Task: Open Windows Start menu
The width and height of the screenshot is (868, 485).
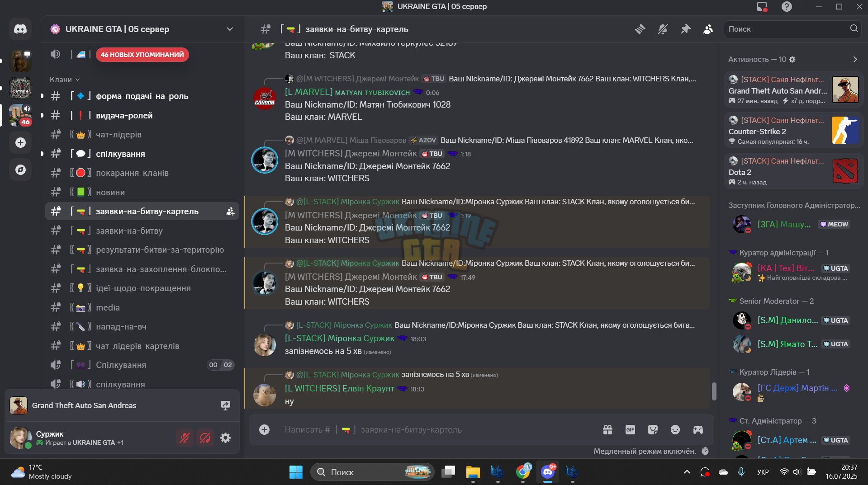Action: click(x=296, y=472)
